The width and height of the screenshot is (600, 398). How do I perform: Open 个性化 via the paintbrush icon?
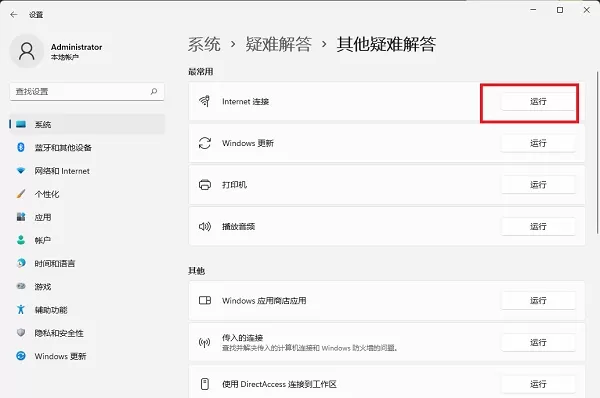[x=21, y=194]
